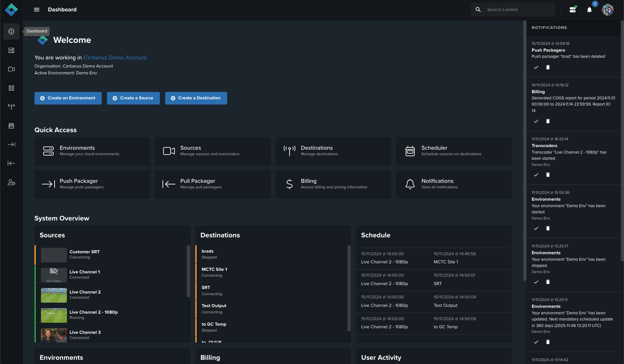The width and height of the screenshot is (624, 364).
Task: Click the Sources list scrollbar
Action: point(188,271)
